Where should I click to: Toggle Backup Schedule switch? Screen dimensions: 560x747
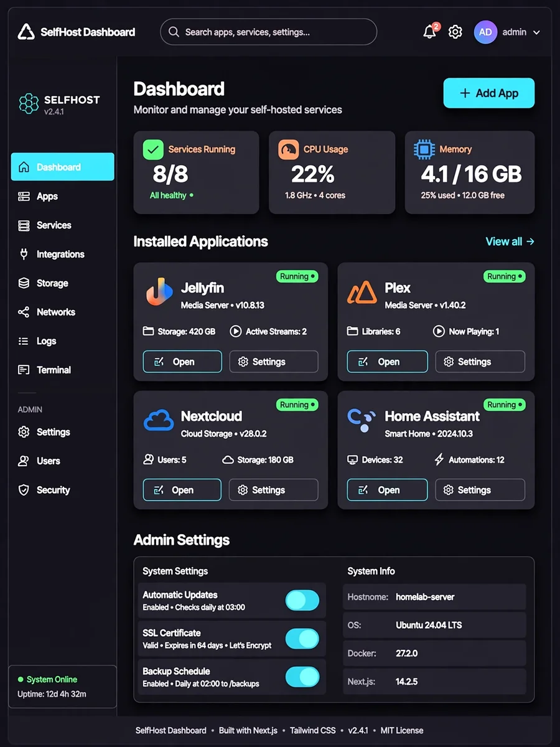302,677
